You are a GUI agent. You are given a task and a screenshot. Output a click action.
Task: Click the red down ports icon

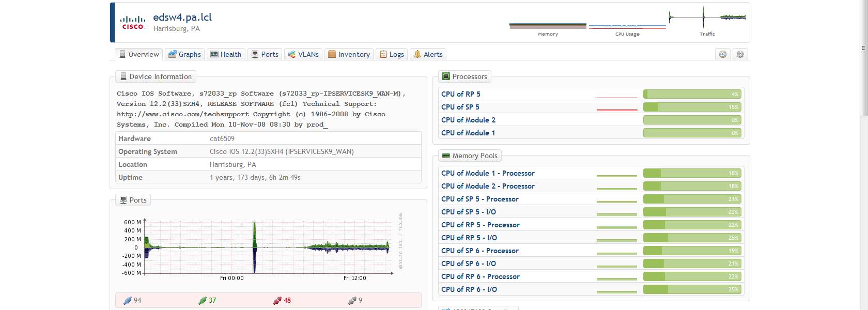click(x=277, y=300)
